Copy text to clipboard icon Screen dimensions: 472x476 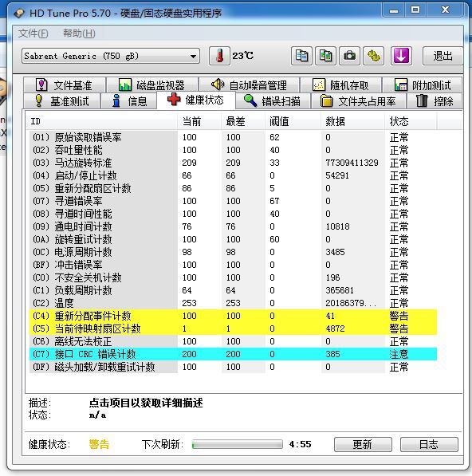pyautogui.click(x=301, y=56)
